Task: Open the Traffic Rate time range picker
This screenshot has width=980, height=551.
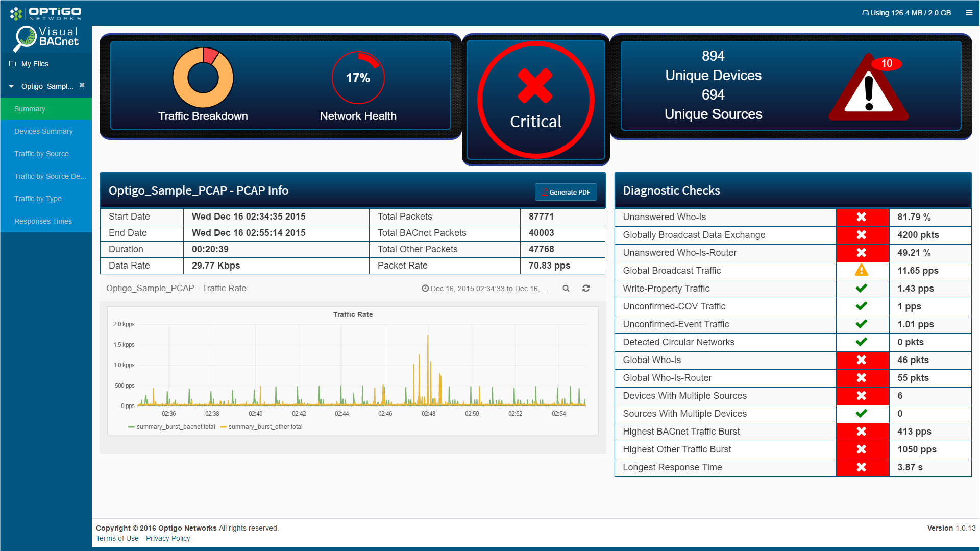Action: 485,289
